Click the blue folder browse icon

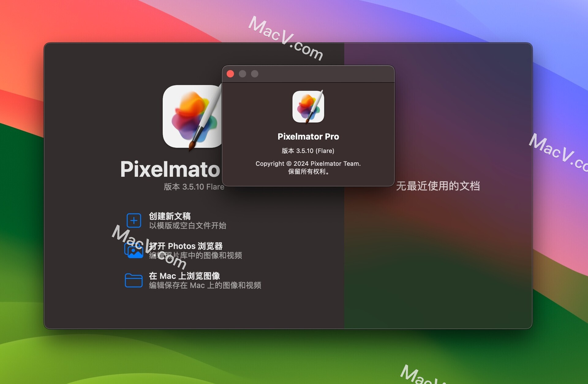click(134, 280)
